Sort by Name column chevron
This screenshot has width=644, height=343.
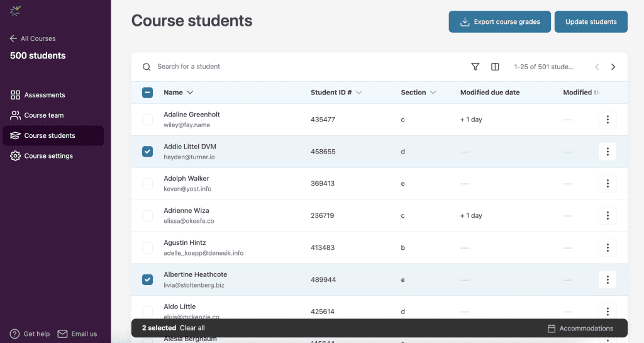(190, 93)
